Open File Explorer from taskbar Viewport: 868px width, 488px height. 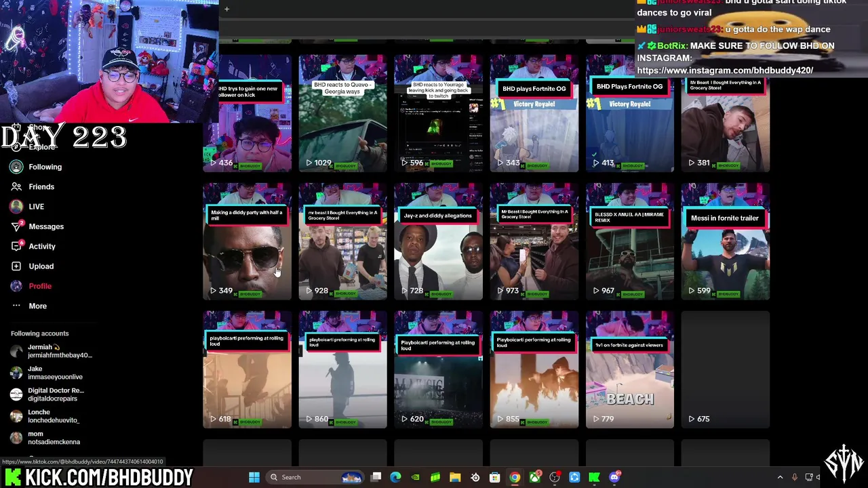[x=455, y=477]
